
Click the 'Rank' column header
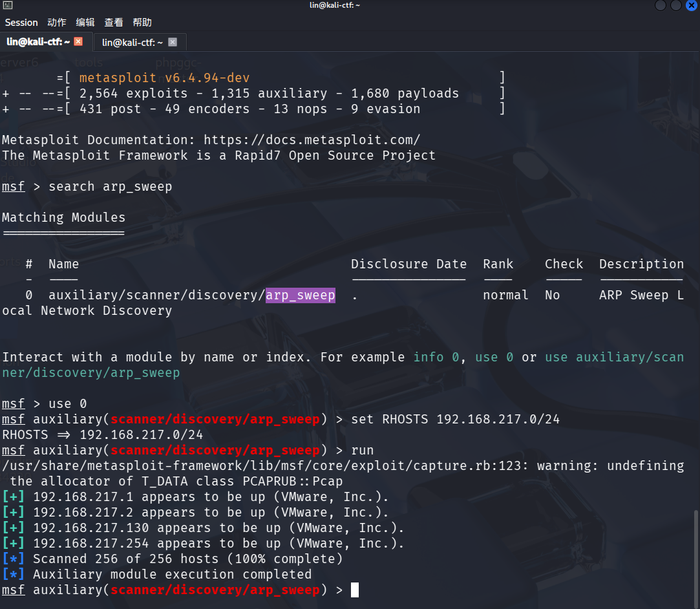pos(498,264)
